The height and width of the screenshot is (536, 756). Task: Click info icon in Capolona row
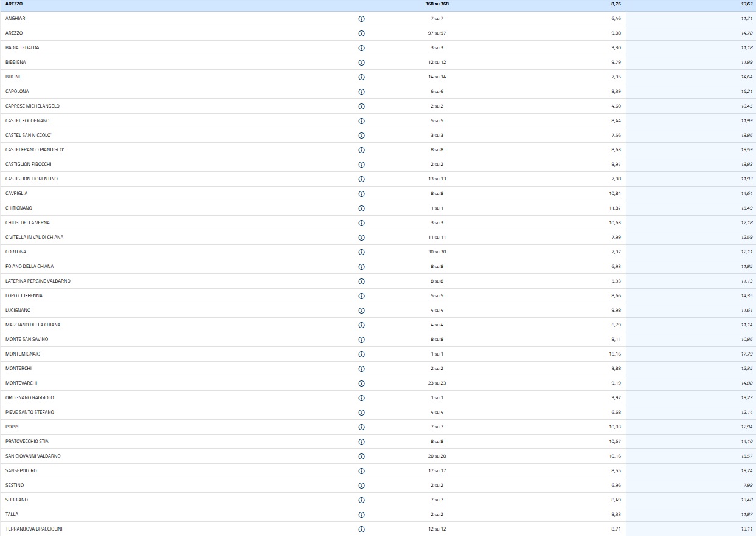(x=361, y=92)
